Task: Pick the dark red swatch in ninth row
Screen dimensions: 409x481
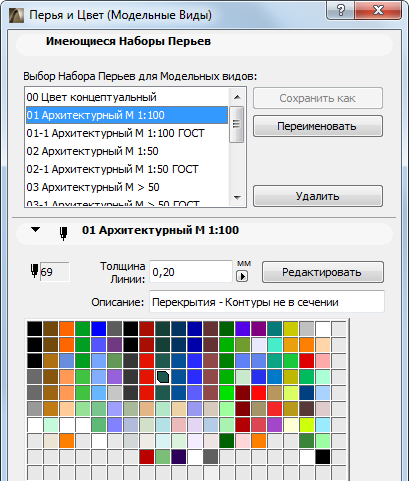Action: (x=147, y=457)
